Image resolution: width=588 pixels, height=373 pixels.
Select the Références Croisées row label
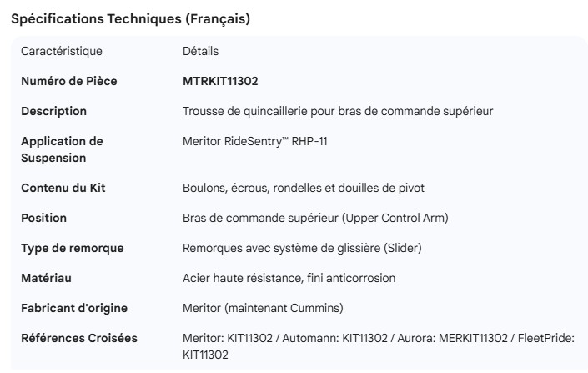point(78,339)
